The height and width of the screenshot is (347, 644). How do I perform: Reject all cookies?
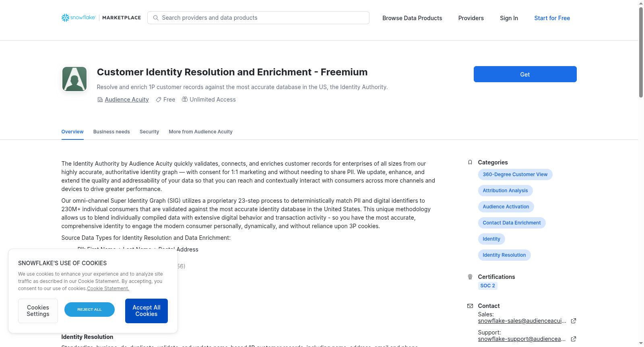point(89,310)
